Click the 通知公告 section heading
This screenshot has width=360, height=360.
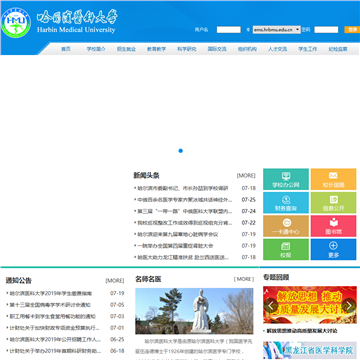pyautogui.click(x=19, y=281)
